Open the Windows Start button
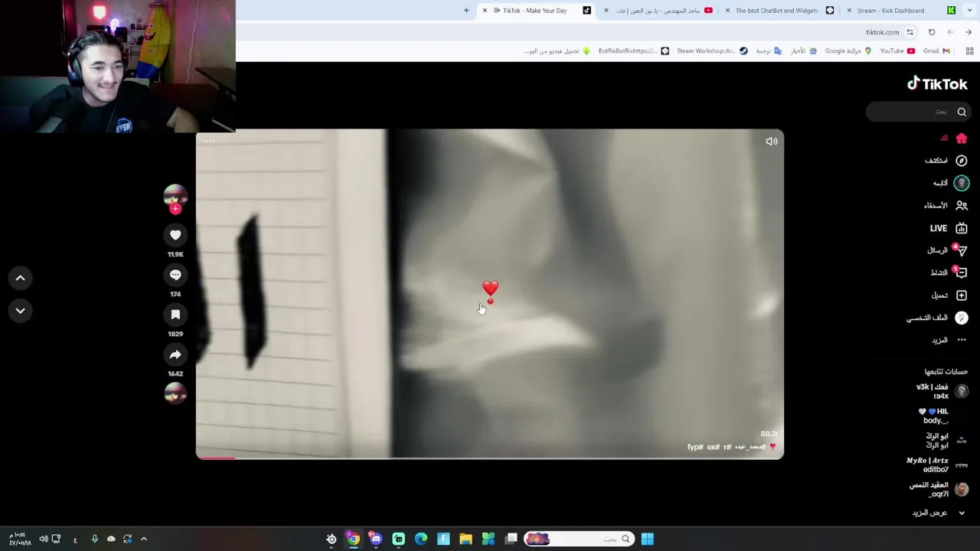This screenshot has height=551, width=980. (x=647, y=539)
